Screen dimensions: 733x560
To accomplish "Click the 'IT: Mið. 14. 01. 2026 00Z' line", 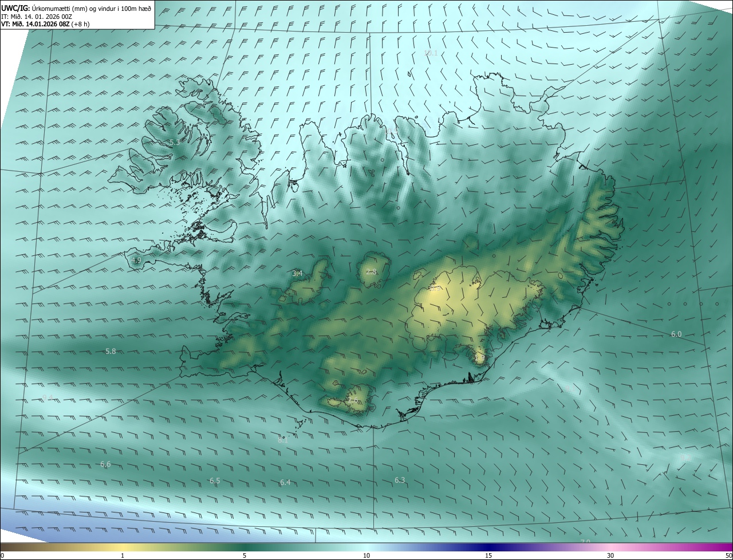I will (36, 17).
